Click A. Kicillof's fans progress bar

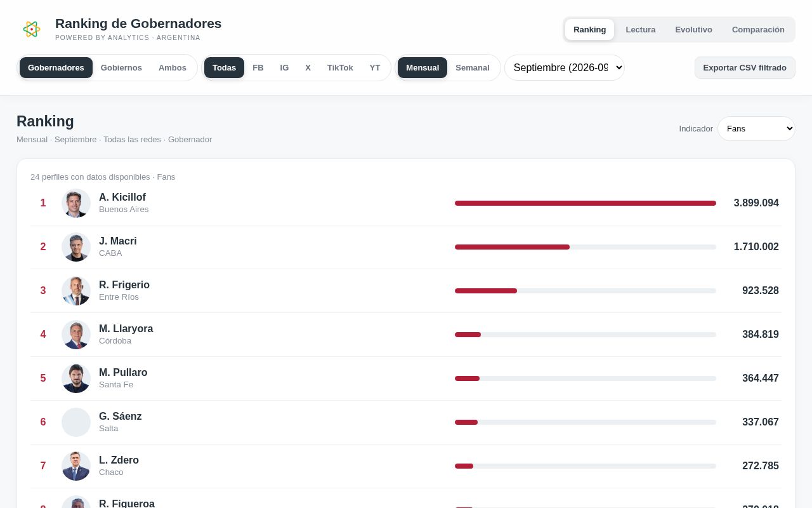[x=586, y=203]
